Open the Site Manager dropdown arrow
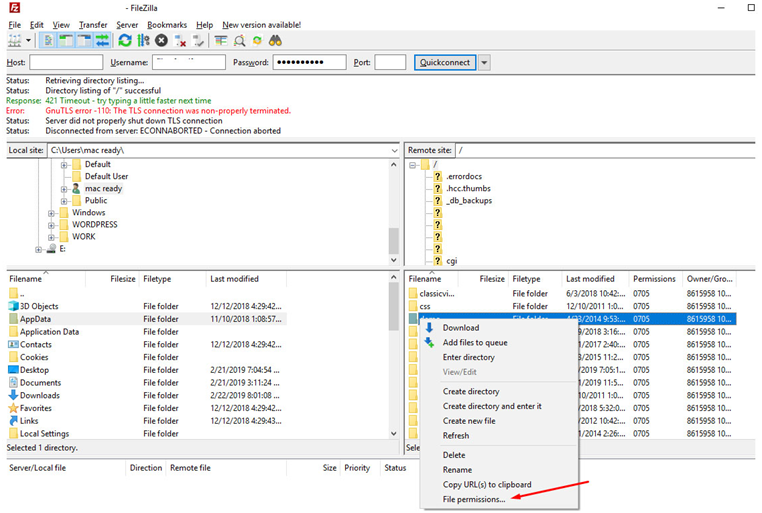762x513 pixels. coord(28,41)
